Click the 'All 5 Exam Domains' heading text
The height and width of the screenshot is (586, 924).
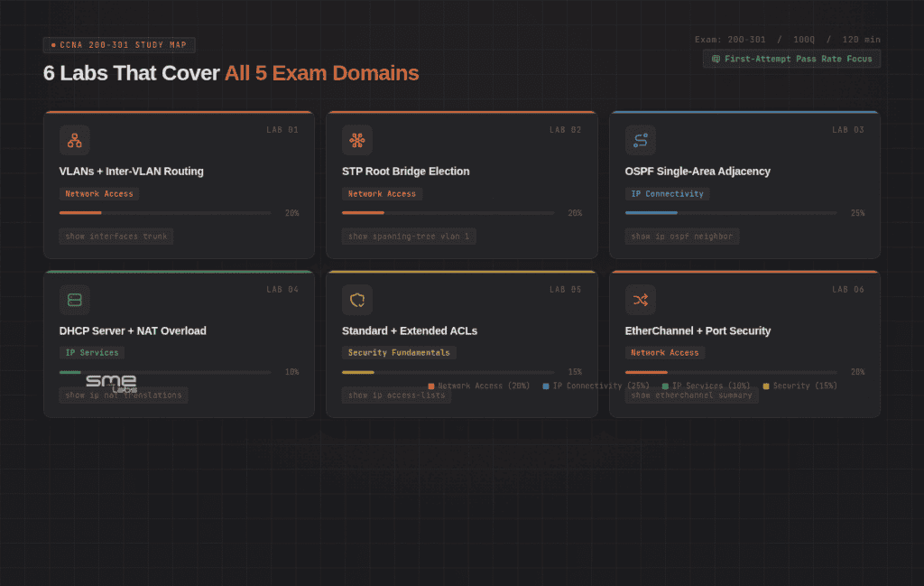(322, 73)
